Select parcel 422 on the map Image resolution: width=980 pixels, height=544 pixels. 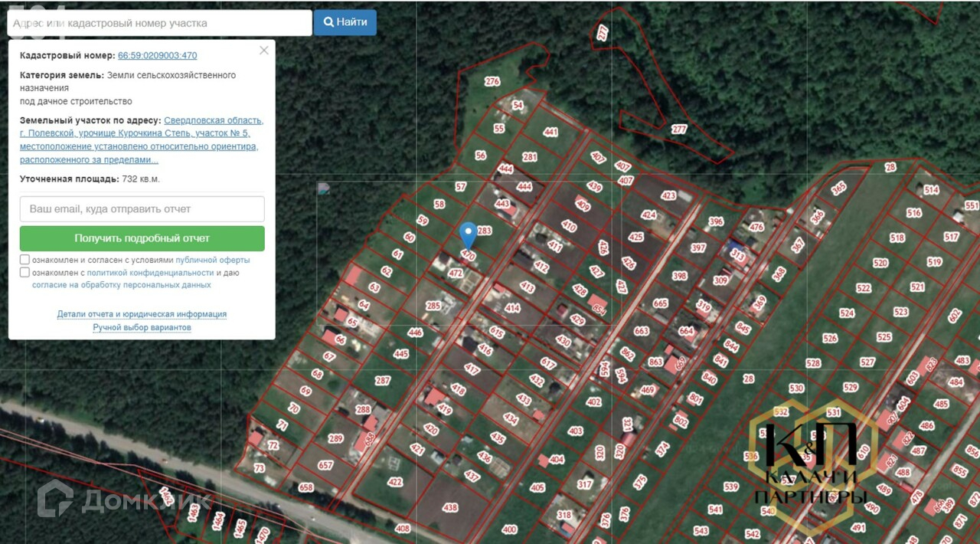[395, 482]
